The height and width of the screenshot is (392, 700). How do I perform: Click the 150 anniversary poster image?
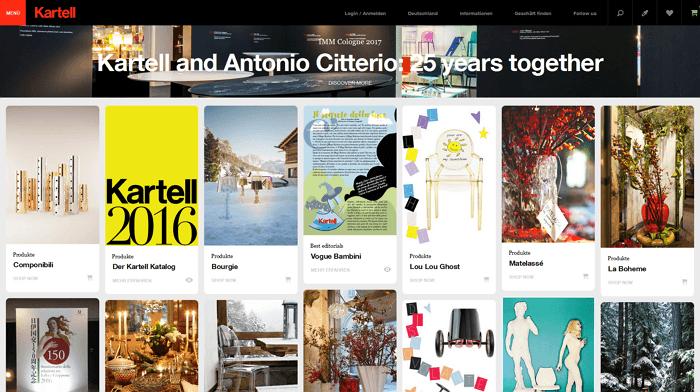pyautogui.click(x=53, y=345)
